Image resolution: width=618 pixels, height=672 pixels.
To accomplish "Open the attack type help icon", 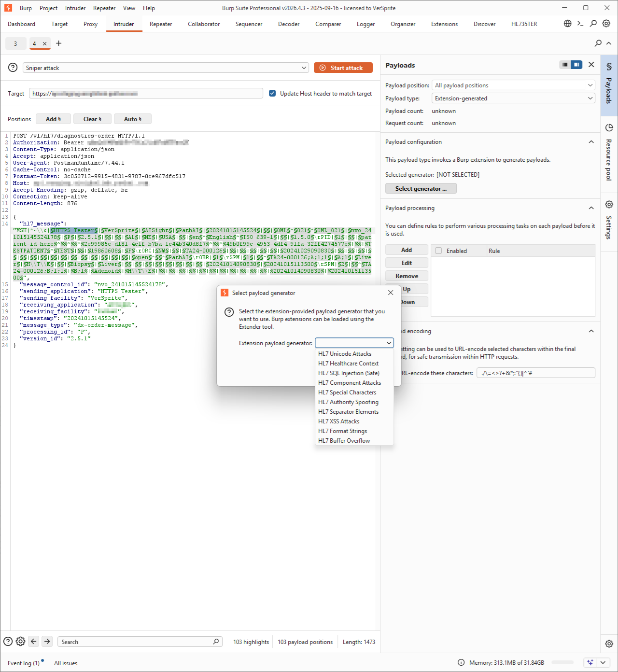I will click(x=13, y=68).
